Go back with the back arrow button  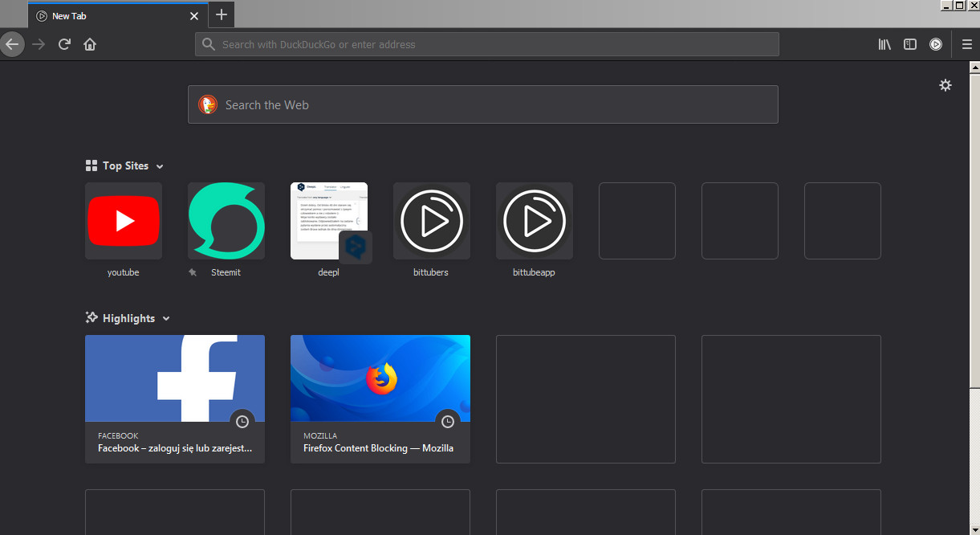tap(11, 44)
